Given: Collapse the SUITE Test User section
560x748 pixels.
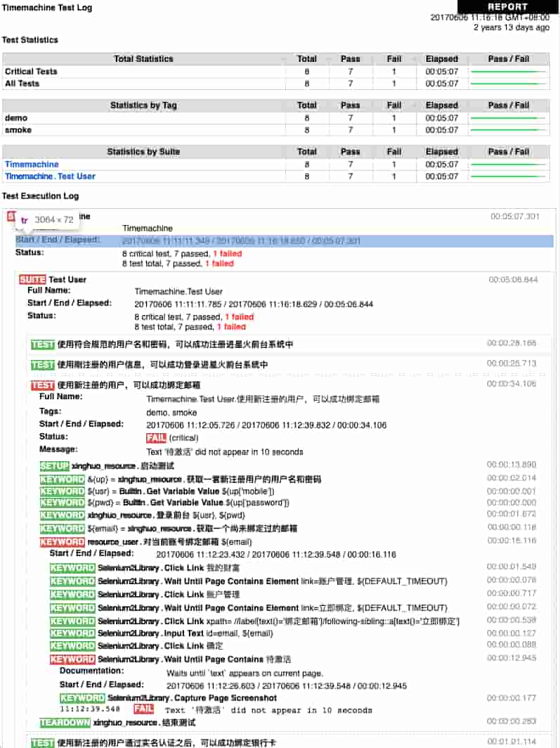Looking at the screenshot, I should point(32,280).
